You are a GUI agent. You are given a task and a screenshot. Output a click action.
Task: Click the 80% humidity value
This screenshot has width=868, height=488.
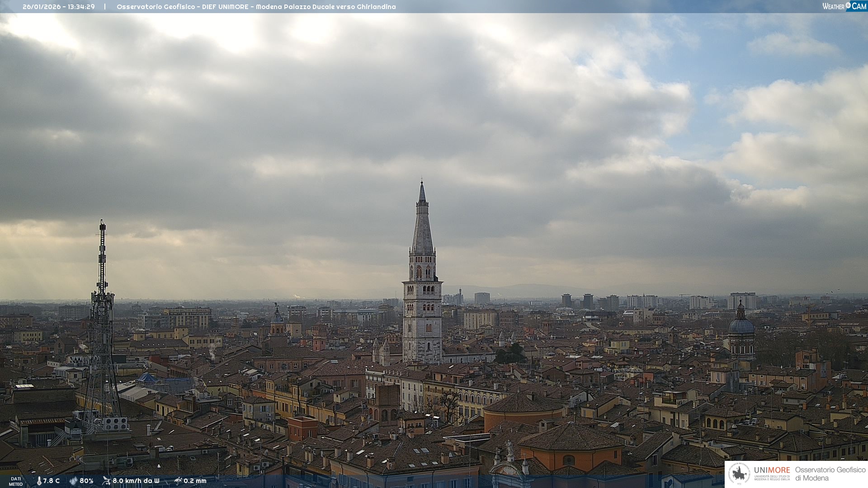tap(86, 481)
